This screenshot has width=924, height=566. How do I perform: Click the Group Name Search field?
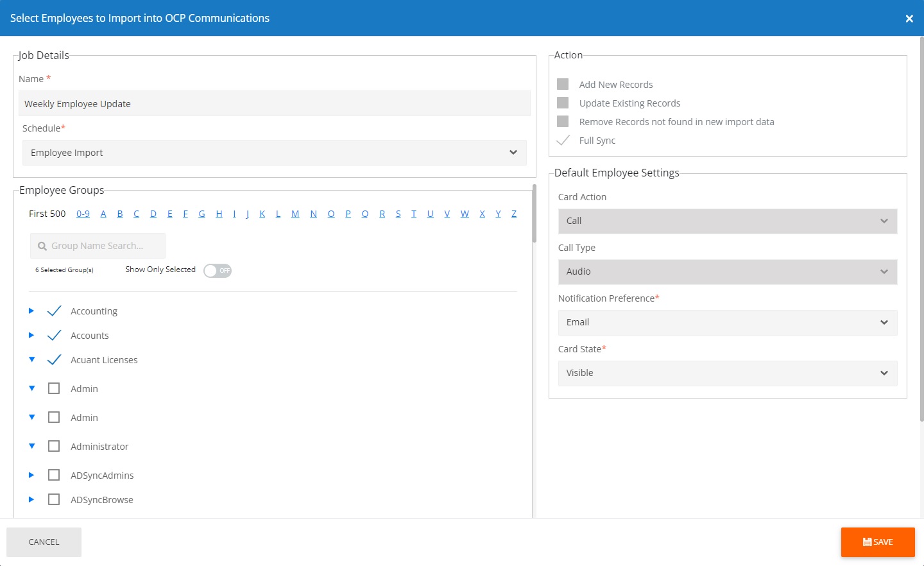coord(98,246)
